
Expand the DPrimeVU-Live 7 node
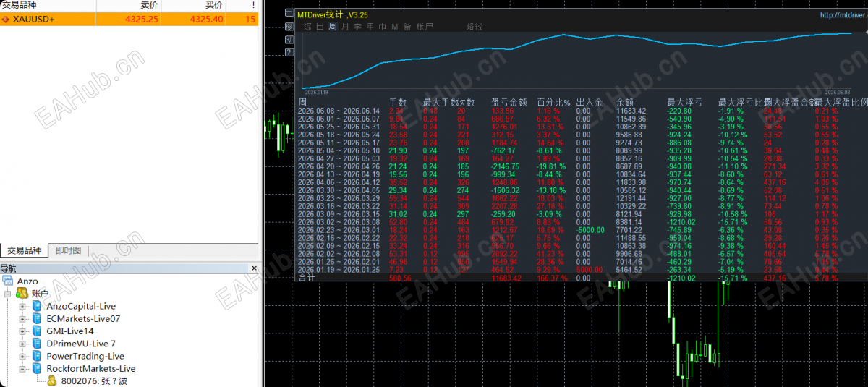(22, 344)
